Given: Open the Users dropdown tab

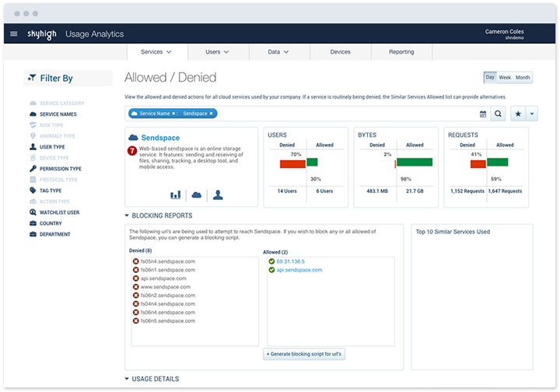Looking at the screenshot, I should [x=219, y=52].
